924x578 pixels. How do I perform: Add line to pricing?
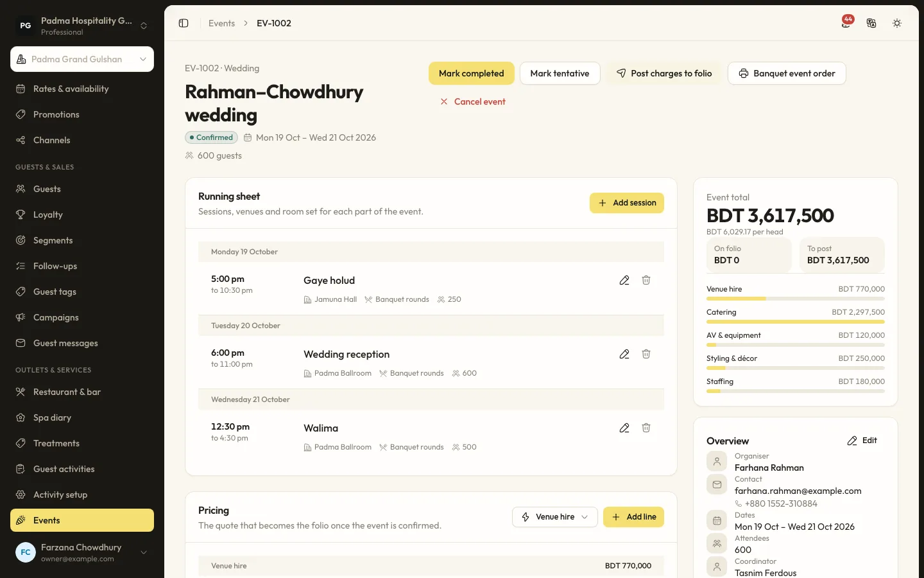(x=633, y=517)
